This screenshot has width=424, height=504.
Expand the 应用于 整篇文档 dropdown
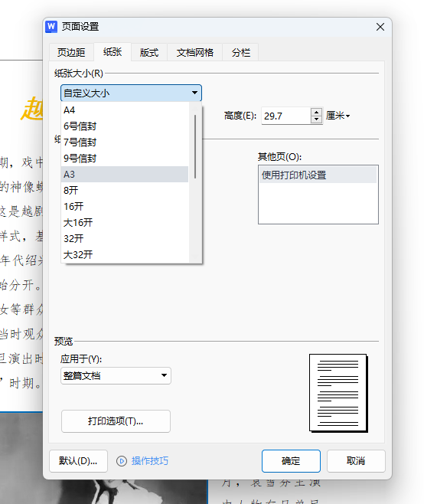[116, 376]
